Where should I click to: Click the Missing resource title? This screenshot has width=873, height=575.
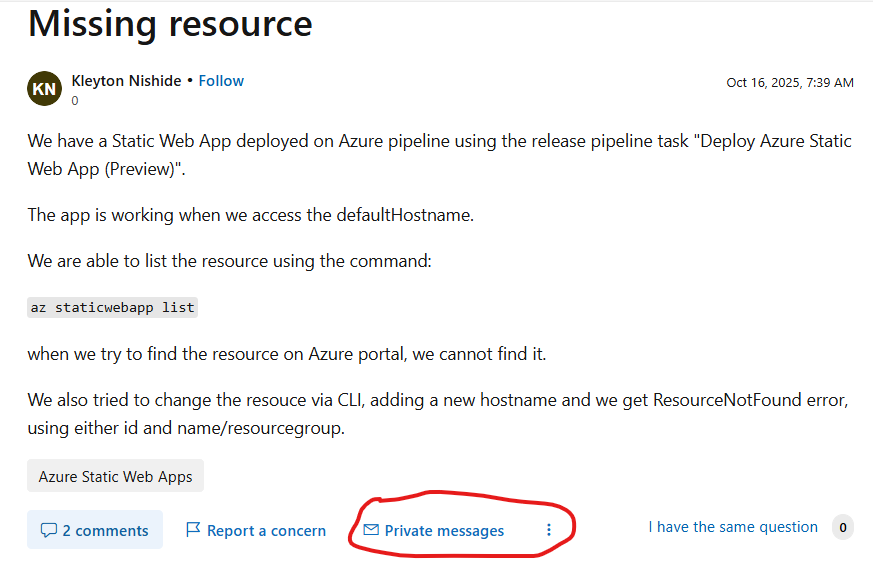[170, 23]
